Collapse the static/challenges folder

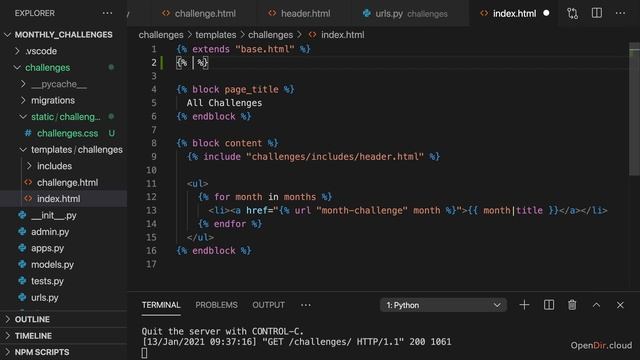point(63,117)
